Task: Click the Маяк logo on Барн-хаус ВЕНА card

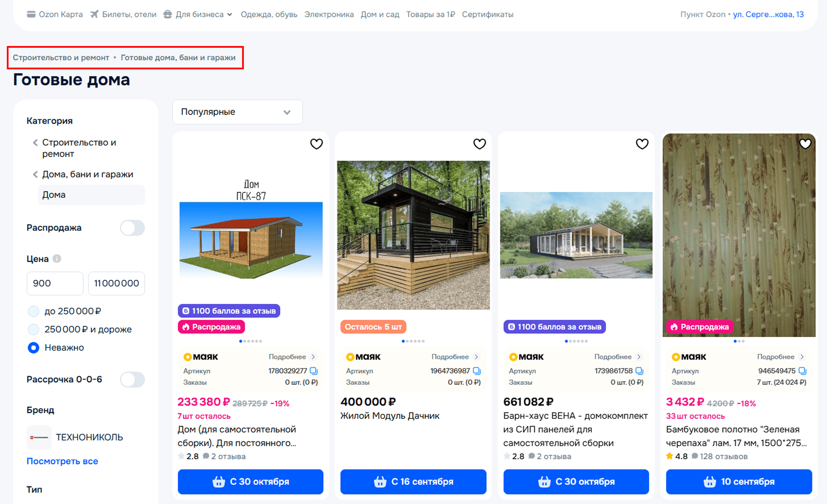Action: [x=526, y=357]
